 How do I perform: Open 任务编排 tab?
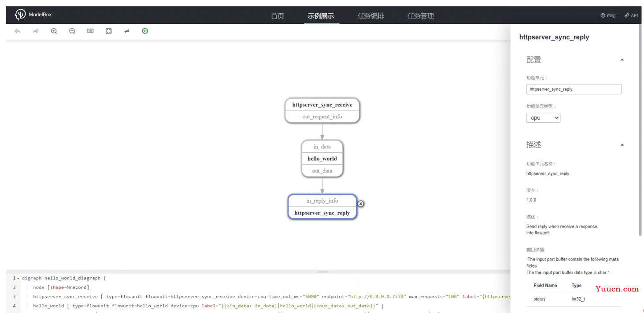click(371, 16)
